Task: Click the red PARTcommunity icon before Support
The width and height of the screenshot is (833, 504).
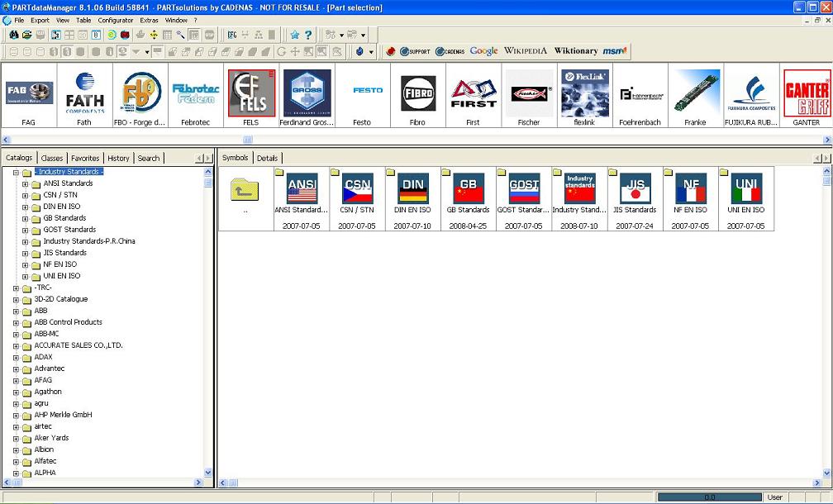Action: pos(391,51)
